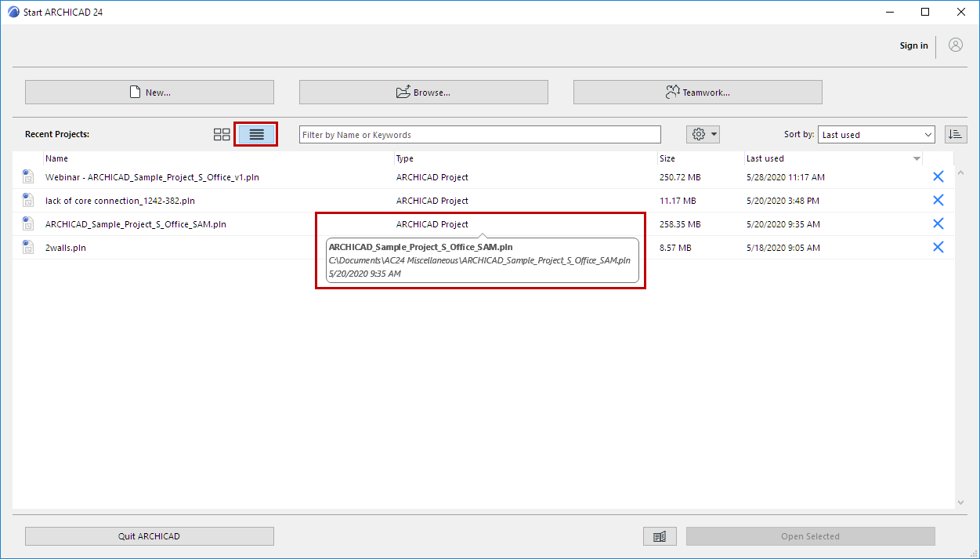The height and width of the screenshot is (559, 980).
Task: Select Webinar - ARCHICAD_Sample_Project_S_Office_v1.pln
Action: (152, 177)
